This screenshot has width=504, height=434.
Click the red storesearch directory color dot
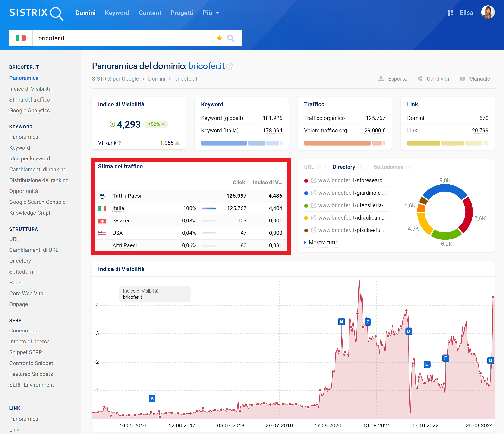(x=306, y=181)
